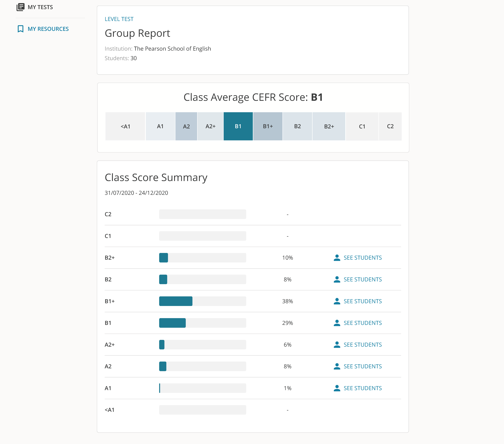This screenshot has width=504, height=444.
Task: Click the My Tests stacked pages icon
Action: pos(20,7)
